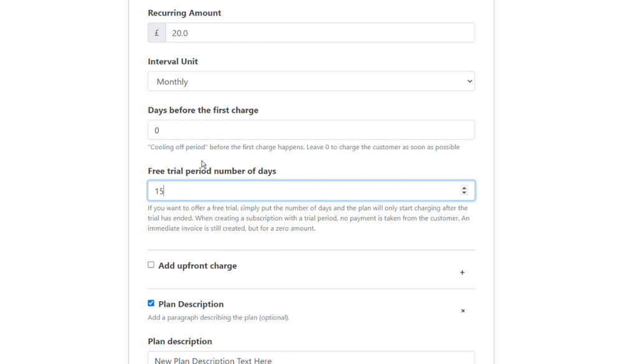Image resolution: width=623 pixels, height=364 pixels.
Task: Click into the Days before the first charge field
Action: click(311, 130)
